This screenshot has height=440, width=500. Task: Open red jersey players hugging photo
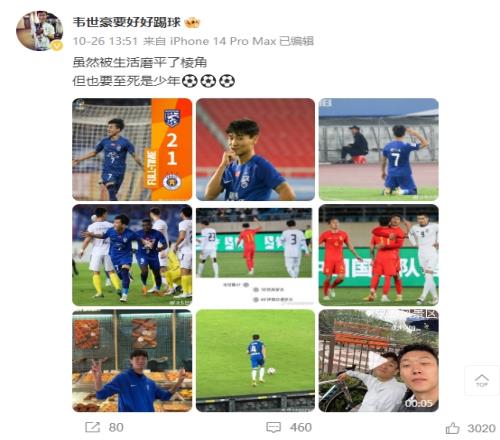point(378,255)
